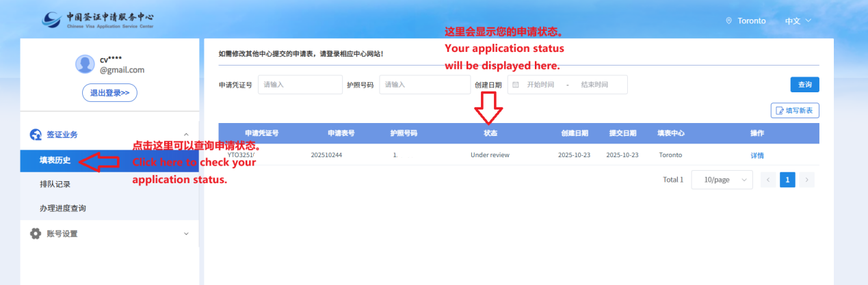Click the previous page arrow
Screen dimensions: 868x285
click(x=768, y=180)
